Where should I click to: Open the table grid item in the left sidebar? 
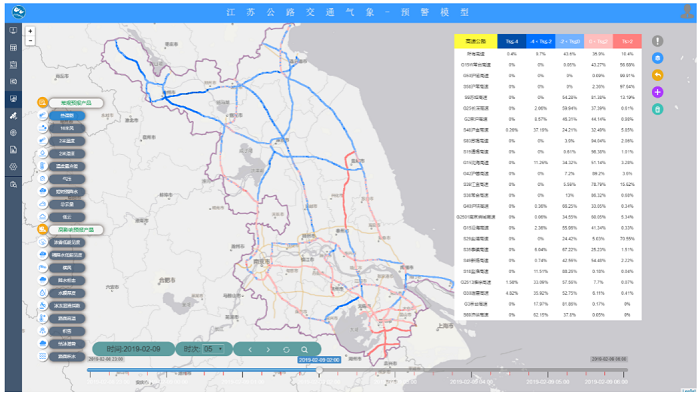(13, 48)
